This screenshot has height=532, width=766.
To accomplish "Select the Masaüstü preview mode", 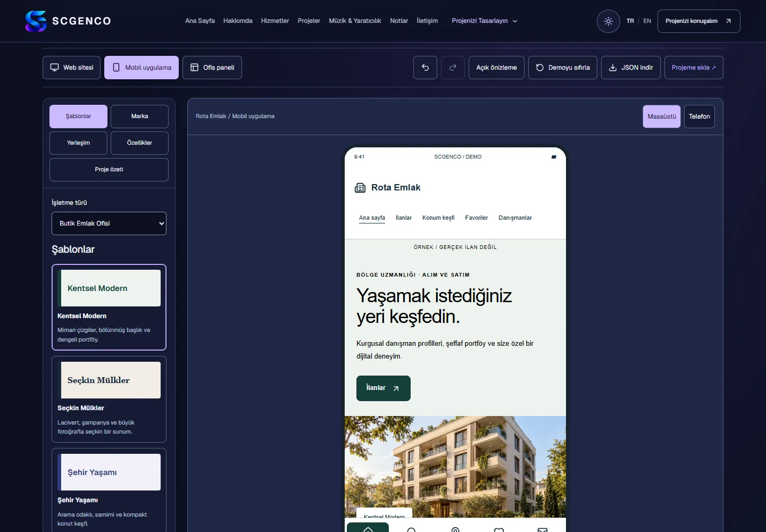I will [662, 117].
